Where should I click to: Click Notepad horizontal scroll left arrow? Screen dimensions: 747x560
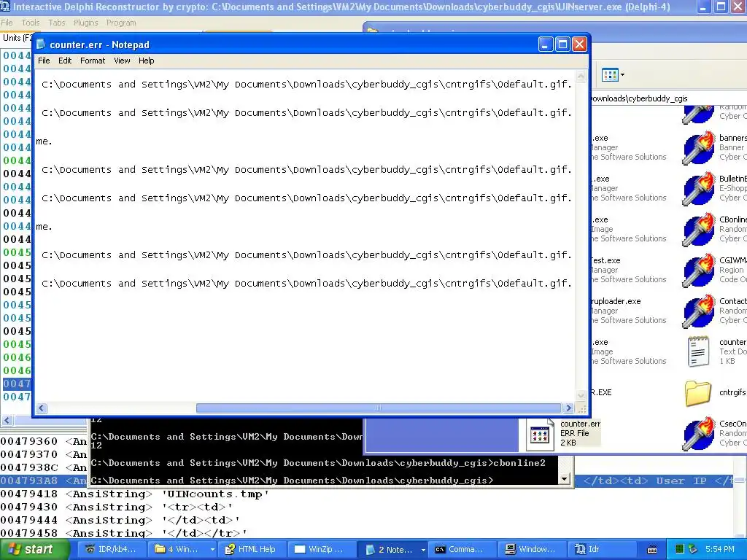[42, 408]
